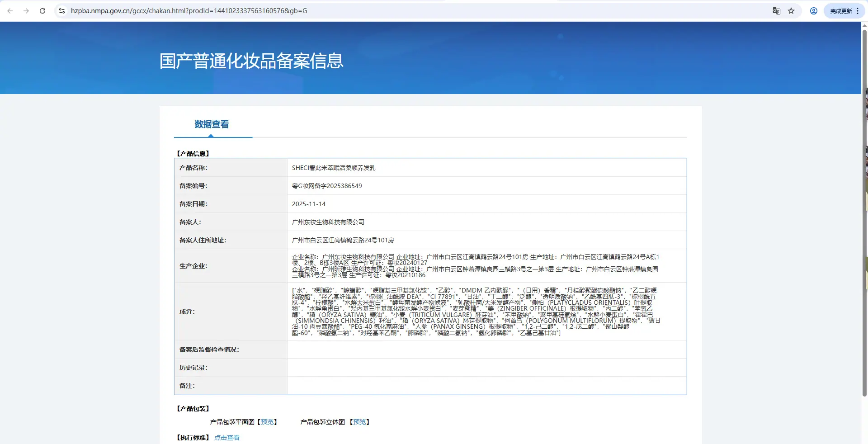Screen dimensions: 868x444
Task: Go forward in browser history
Action: click(26, 11)
